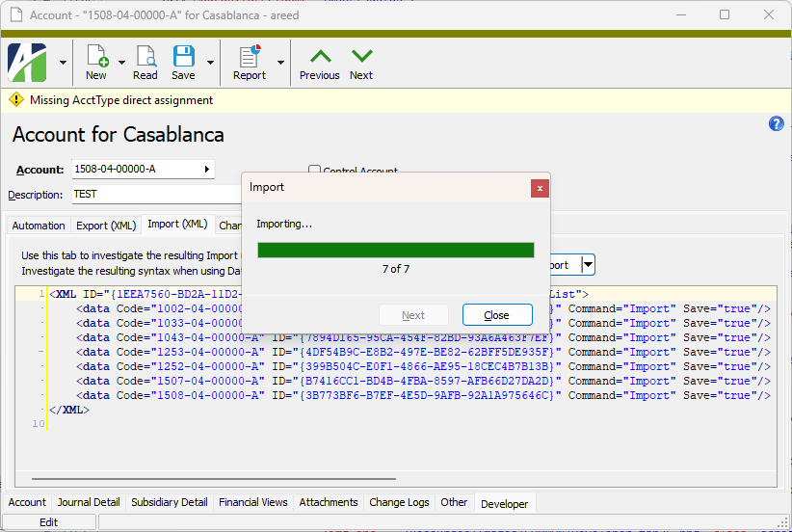Select the Developer tab
The width and height of the screenshot is (792, 532).
[505, 504]
